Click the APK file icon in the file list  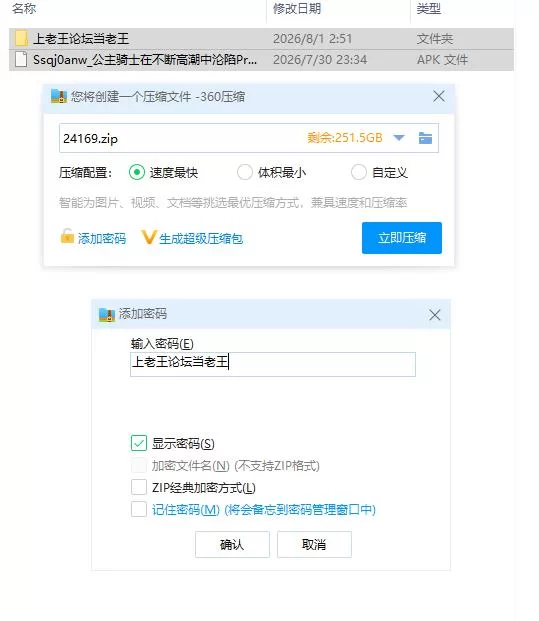pyautogui.click(x=21, y=59)
